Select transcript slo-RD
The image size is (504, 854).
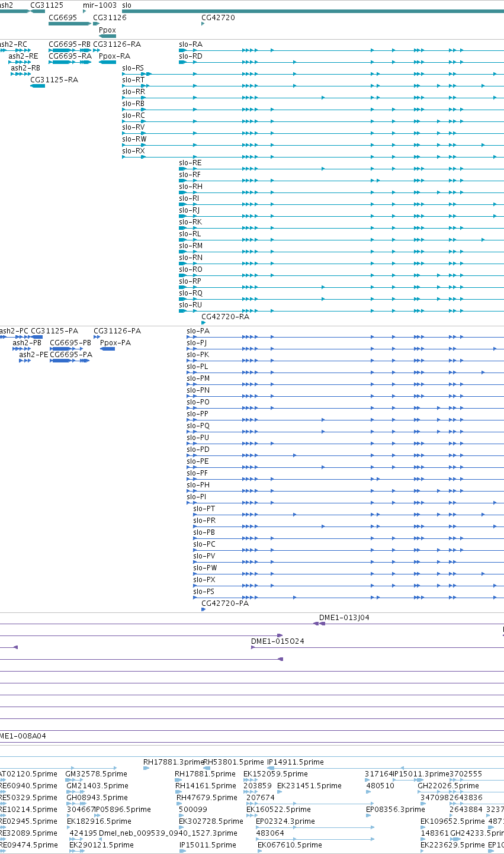(x=191, y=56)
